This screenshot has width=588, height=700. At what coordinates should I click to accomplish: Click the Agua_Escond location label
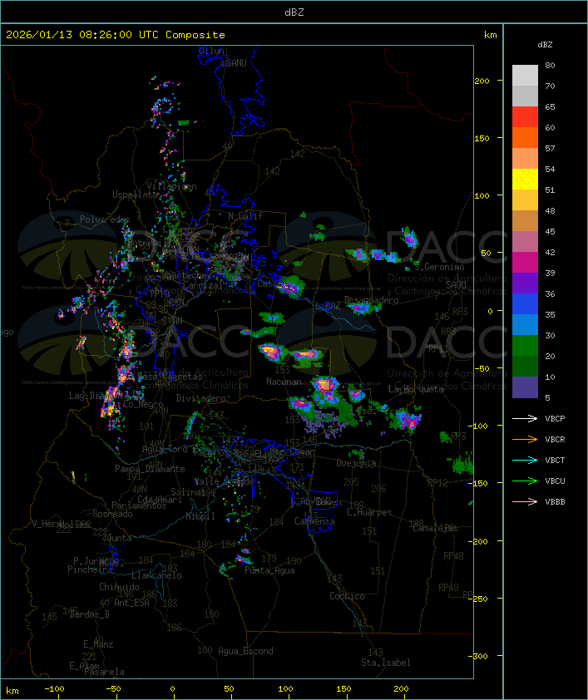point(245,651)
